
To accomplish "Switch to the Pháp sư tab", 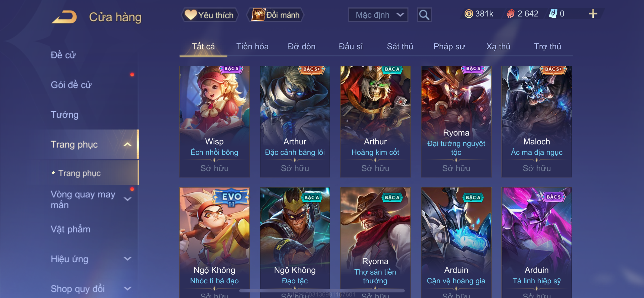I will coord(449,47).
